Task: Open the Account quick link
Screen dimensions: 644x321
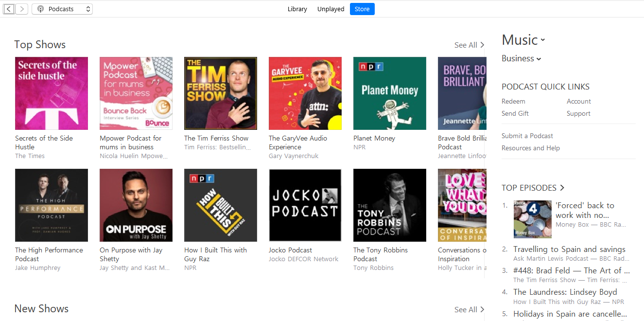Action: click(x=579, y=101)
